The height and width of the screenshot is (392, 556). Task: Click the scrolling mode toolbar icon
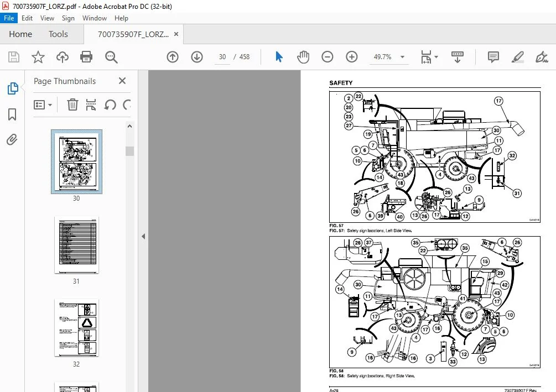(458, 57)
